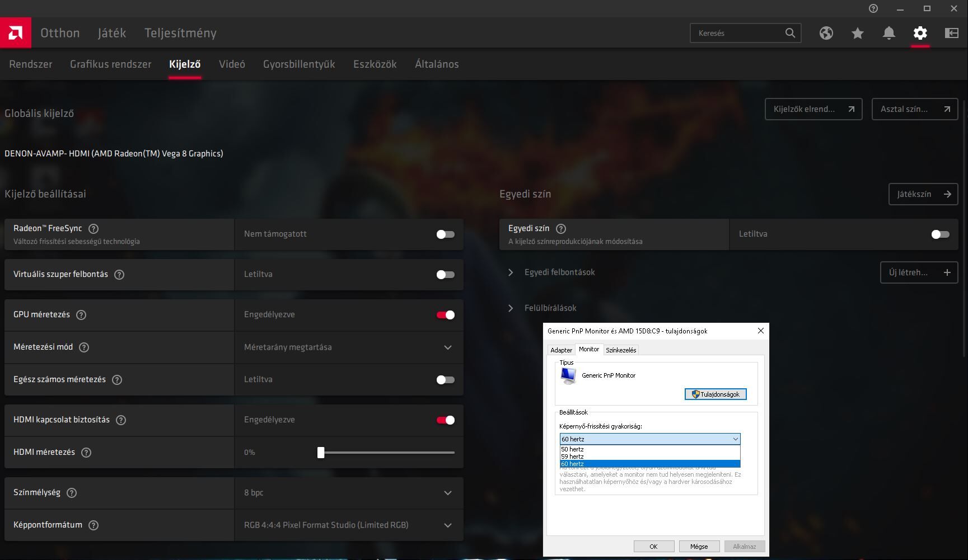Open favorites star icon

857,33
